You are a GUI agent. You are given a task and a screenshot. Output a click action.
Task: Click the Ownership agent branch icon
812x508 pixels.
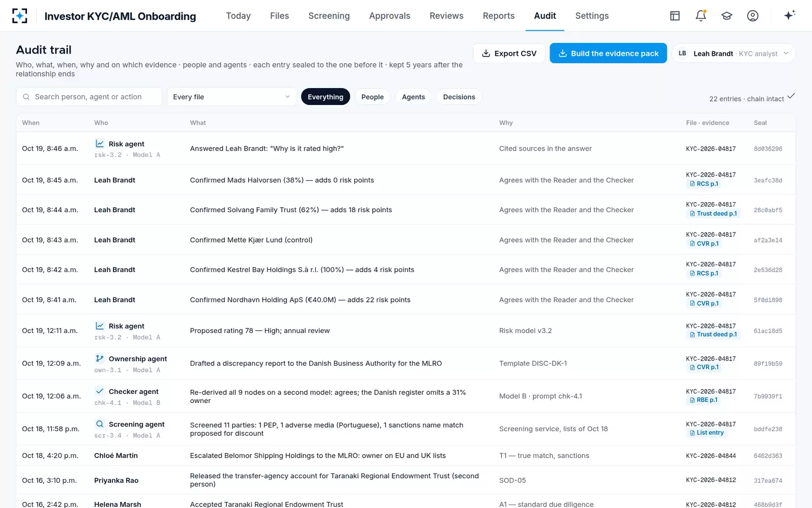coord(100,358)
